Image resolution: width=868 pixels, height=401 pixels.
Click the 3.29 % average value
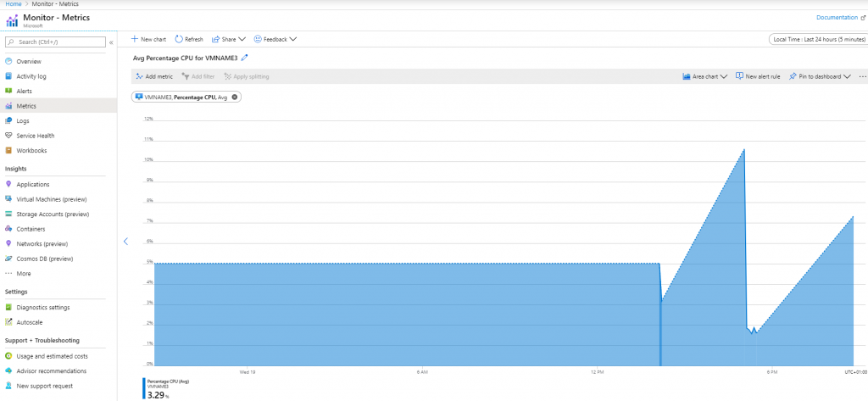(158, 395)
